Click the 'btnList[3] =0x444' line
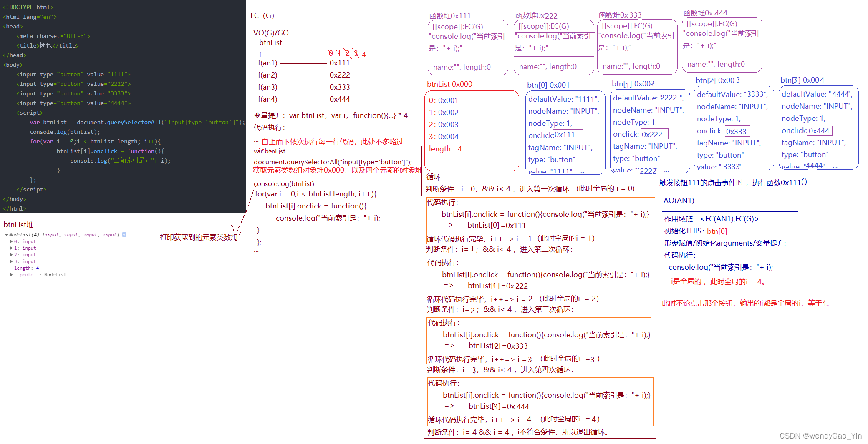Image resolution: width=868 pixels, height=444 pixels. pos(499,406)
